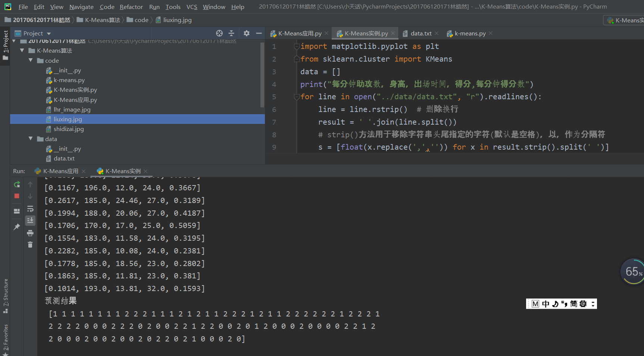The width and height of the screenshot is (644, 356).
Task: Hide the Project tool window
Action: coord(259,33)
